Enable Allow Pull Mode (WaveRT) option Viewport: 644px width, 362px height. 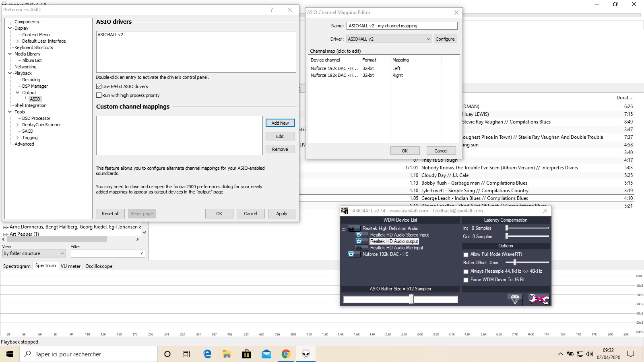pos(466,255)
